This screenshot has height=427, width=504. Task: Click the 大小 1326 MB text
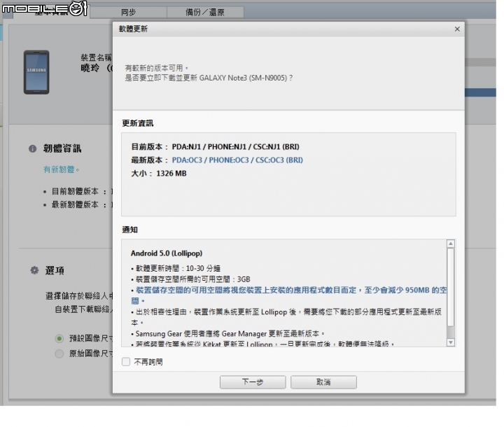coord(159,174)
